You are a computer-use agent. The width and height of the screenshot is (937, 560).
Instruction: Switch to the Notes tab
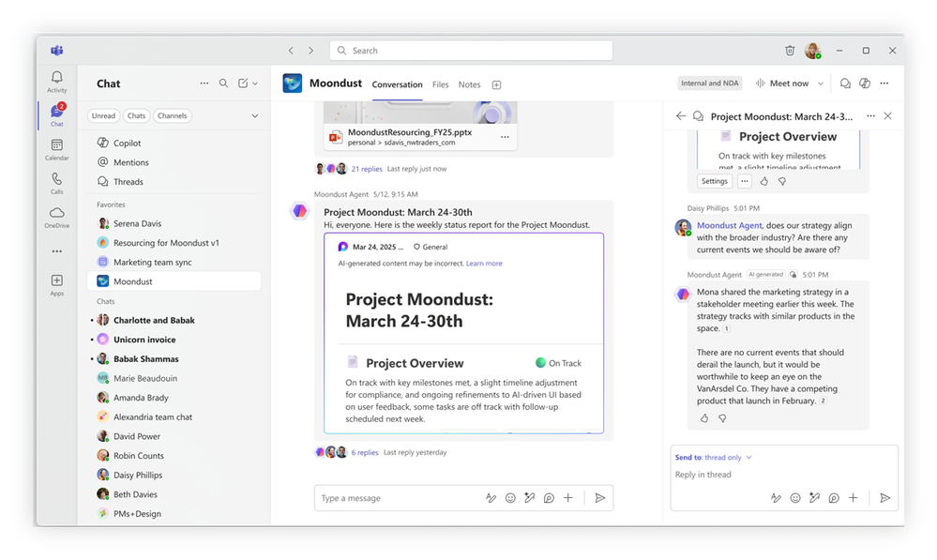(x=469, y=84)
